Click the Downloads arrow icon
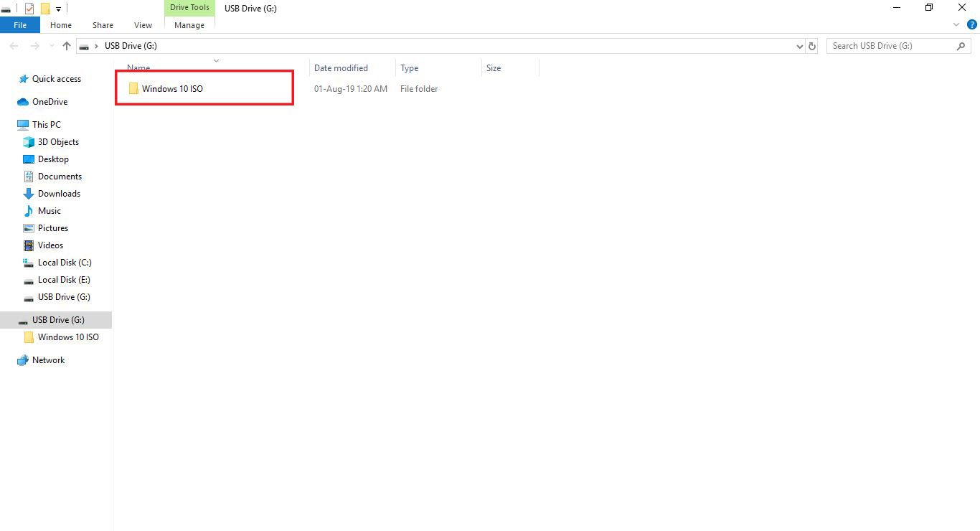Image resolution: width=980 pixels, height=531 pixels. point(29,194)
